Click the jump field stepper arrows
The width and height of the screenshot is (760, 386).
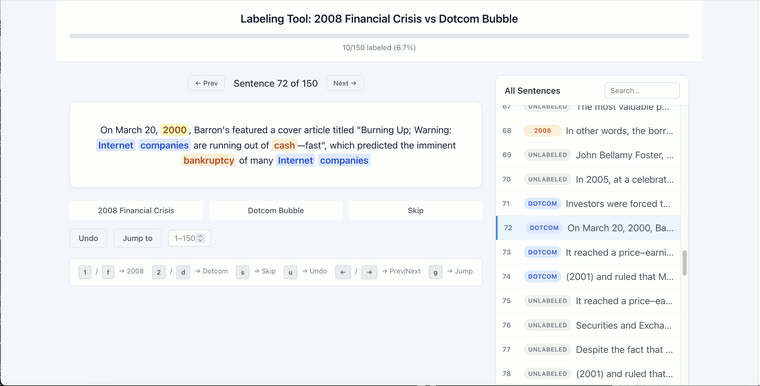[x=201, y=238]
